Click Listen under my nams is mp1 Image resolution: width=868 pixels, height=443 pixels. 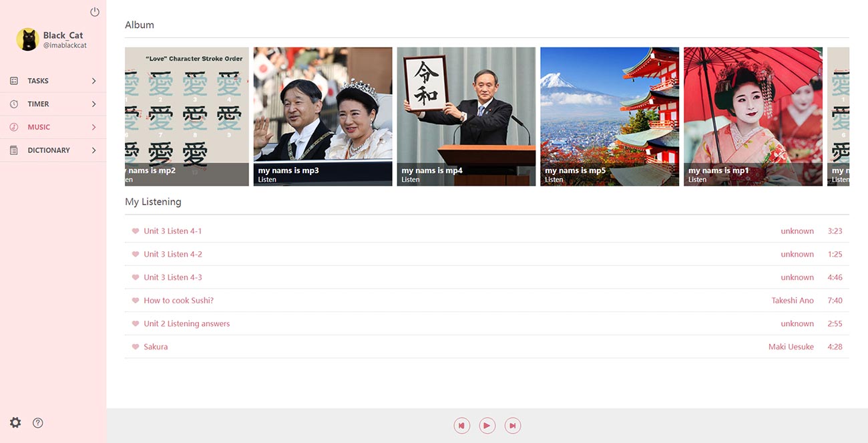[698, 180]
